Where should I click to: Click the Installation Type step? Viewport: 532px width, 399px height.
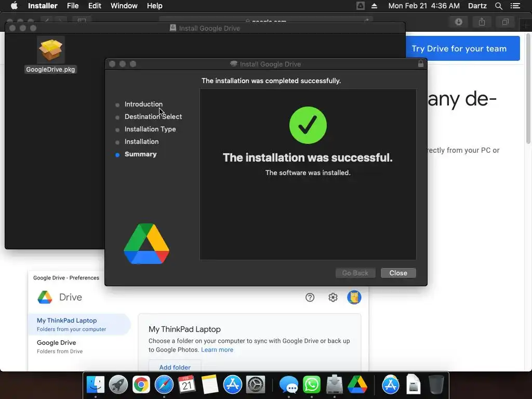[150, 129]
